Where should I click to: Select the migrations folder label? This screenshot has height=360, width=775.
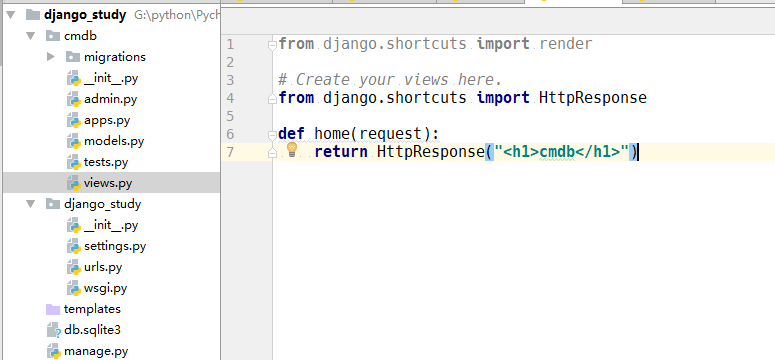coord(115,57)
